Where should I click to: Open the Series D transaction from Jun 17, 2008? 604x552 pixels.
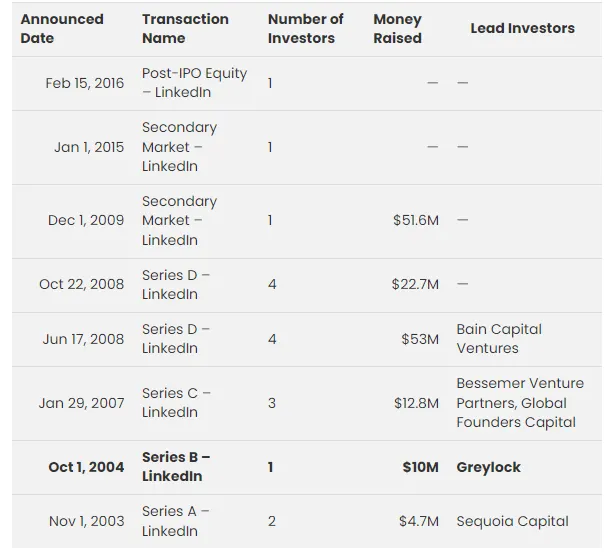point(176,339)
